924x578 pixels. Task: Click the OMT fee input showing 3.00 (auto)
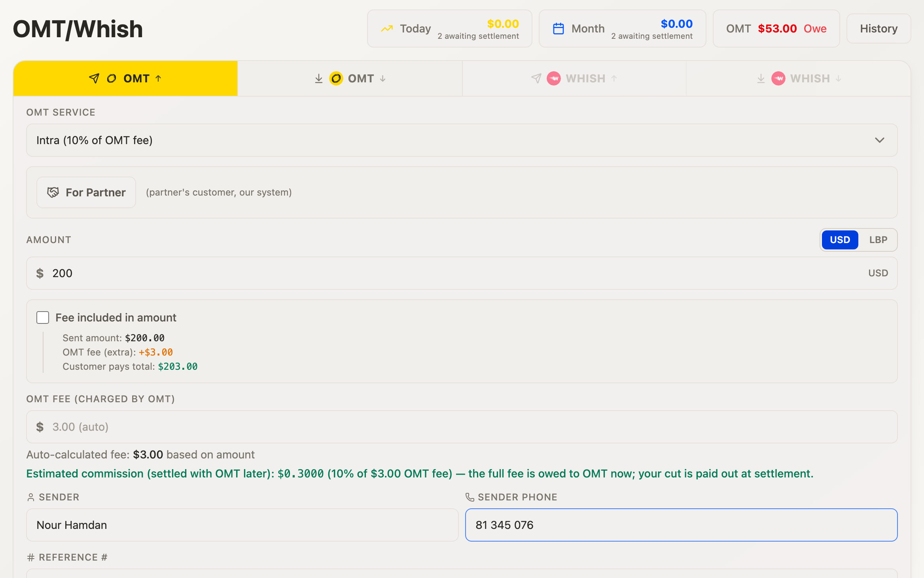click(x=462, y=427)
